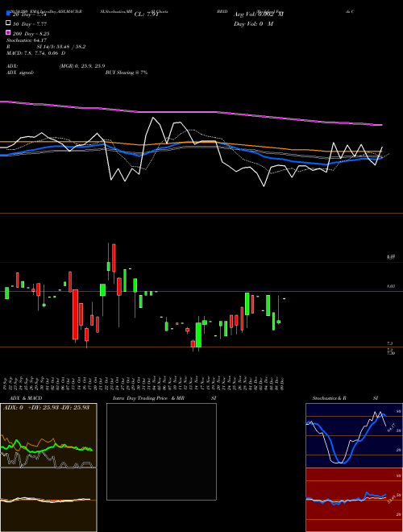Click the 'ADX: 0 +DY: 25.93 -DY: 25.93' readout
403x532 pixels.
pyautogui.click(x=46, y=407)
